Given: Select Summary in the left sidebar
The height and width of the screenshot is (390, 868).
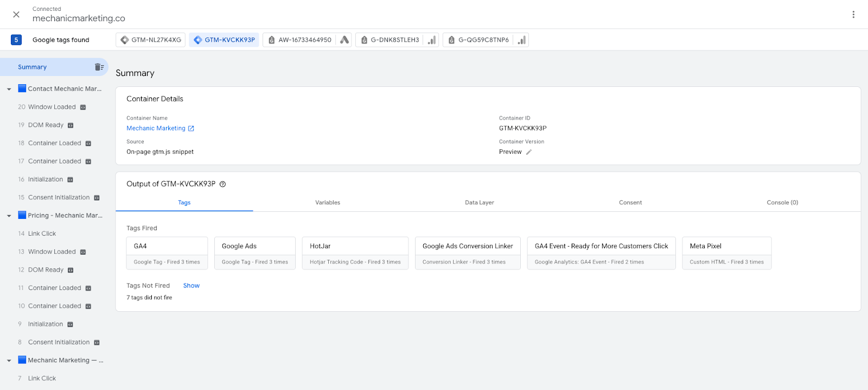Looking at the screenshot, I should (x=33, y=67).
